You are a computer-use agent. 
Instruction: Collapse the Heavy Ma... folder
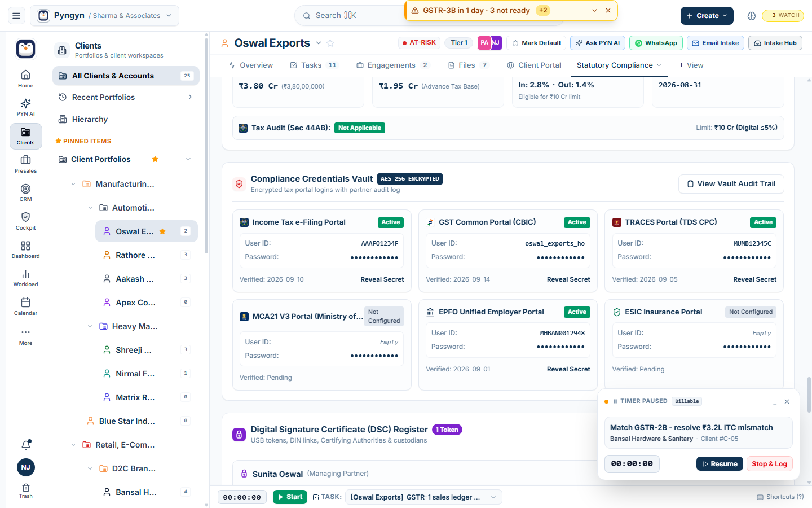[90, 326]
